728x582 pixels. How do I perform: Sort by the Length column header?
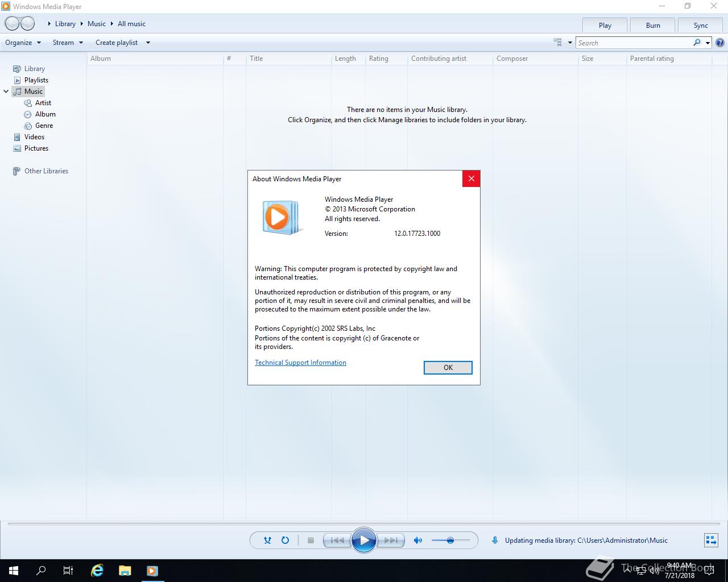click(x=348, y=59)
